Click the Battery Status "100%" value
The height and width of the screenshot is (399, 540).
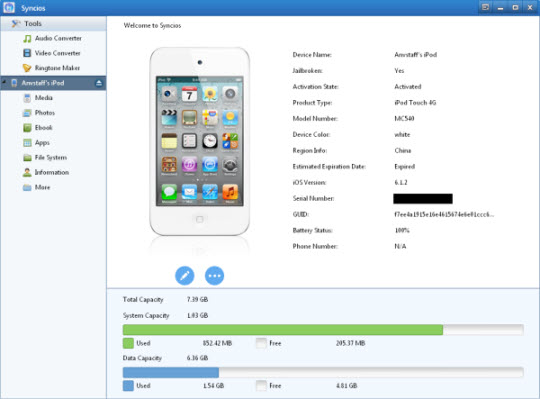(402, 230)
